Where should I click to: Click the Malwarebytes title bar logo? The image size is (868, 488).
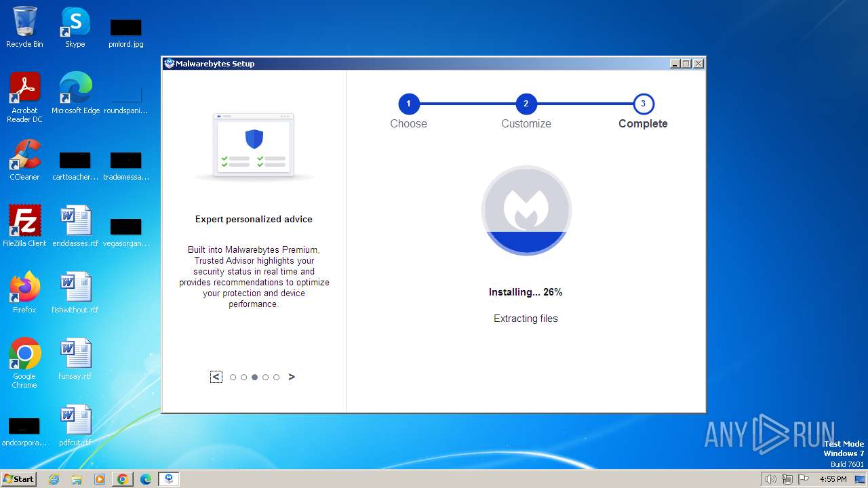pyautogui.click(x=169, y=64)
